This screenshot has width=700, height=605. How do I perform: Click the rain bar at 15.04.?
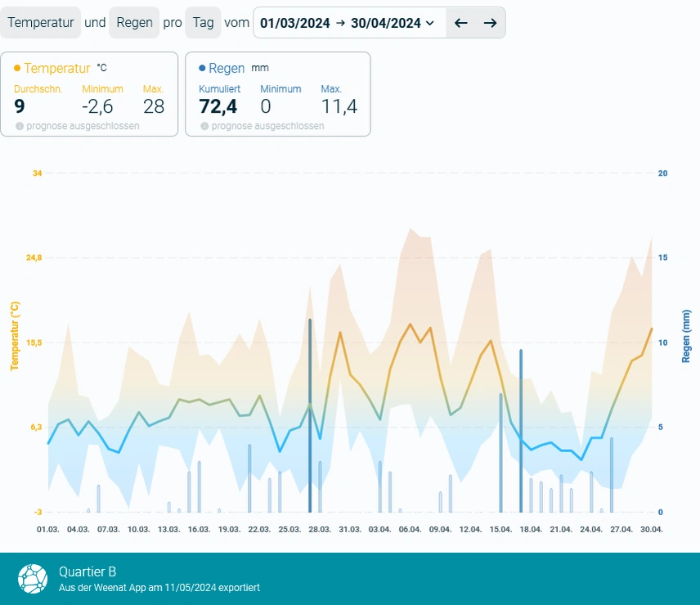pyautogui.click(x=501, y=453)
